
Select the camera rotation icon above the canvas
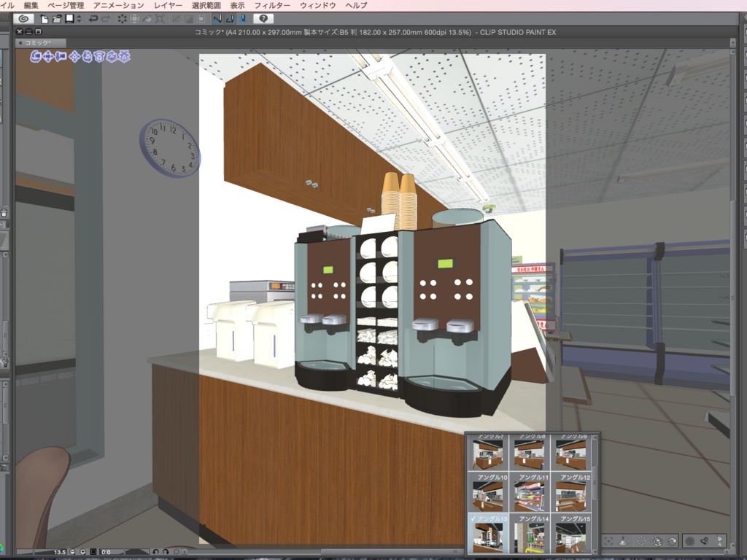(35, 56)
